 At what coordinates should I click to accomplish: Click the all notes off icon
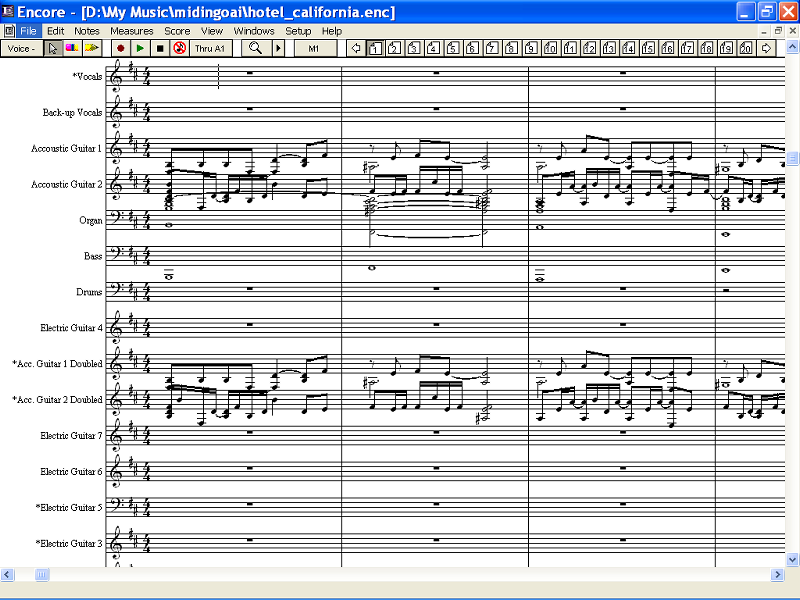(180, 48)
